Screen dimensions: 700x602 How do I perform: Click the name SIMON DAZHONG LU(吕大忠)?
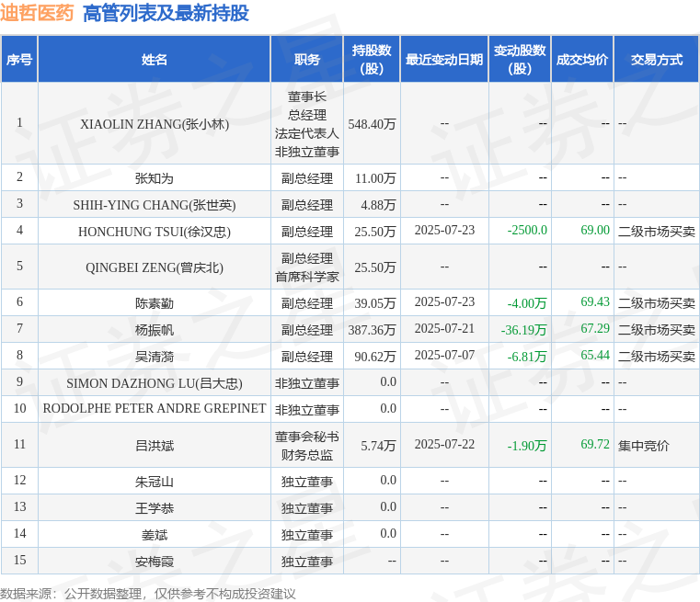(155, 383)
